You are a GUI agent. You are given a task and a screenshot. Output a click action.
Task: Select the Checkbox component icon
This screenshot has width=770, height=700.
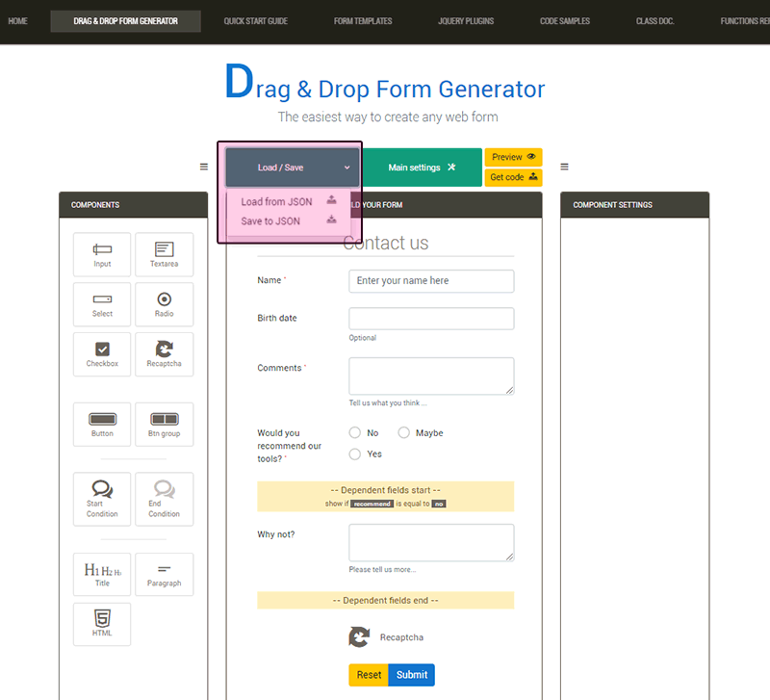point(102,353)
